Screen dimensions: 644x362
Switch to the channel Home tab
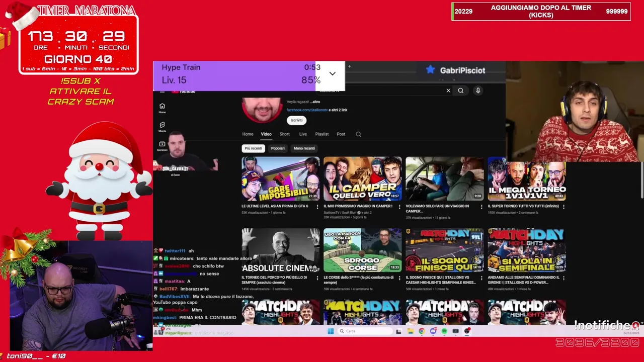point(248,134)
